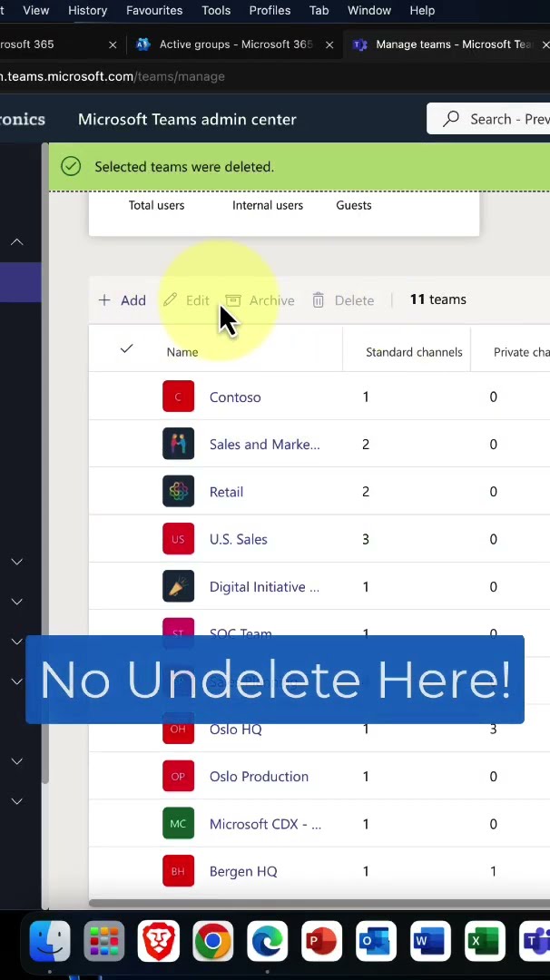Click the Digital Initiative team avatar

[178, 586]
